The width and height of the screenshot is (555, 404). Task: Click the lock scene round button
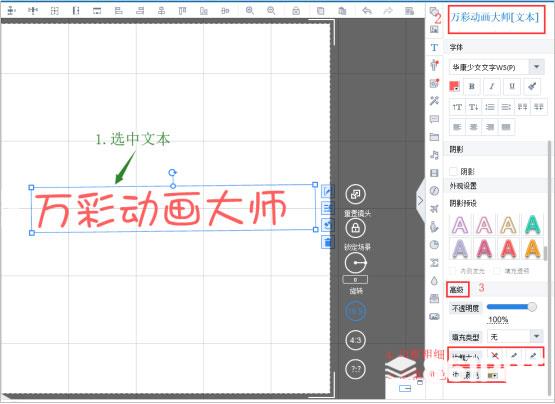click(356, 228)
